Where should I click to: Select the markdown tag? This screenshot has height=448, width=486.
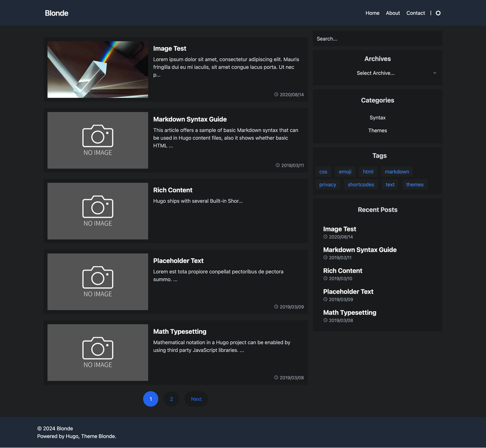tap(397, 172)
